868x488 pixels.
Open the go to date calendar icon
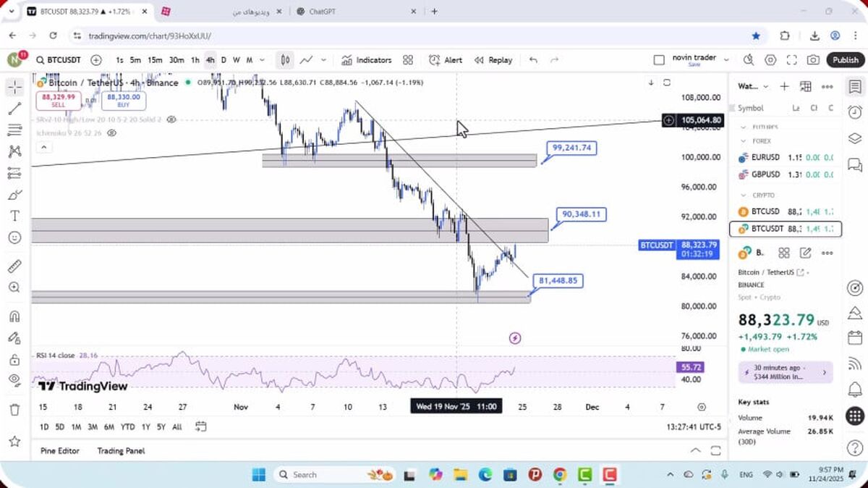201,427
